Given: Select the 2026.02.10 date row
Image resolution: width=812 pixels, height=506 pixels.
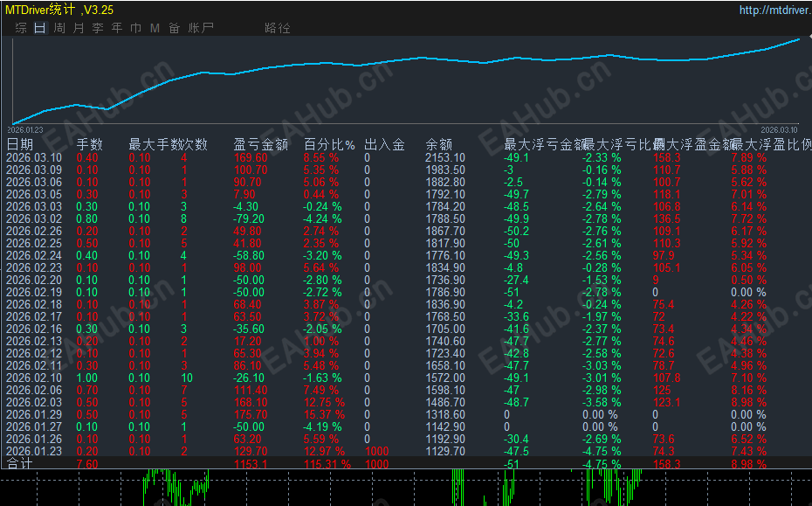Looking at the screenshot, I should point(34,378).
